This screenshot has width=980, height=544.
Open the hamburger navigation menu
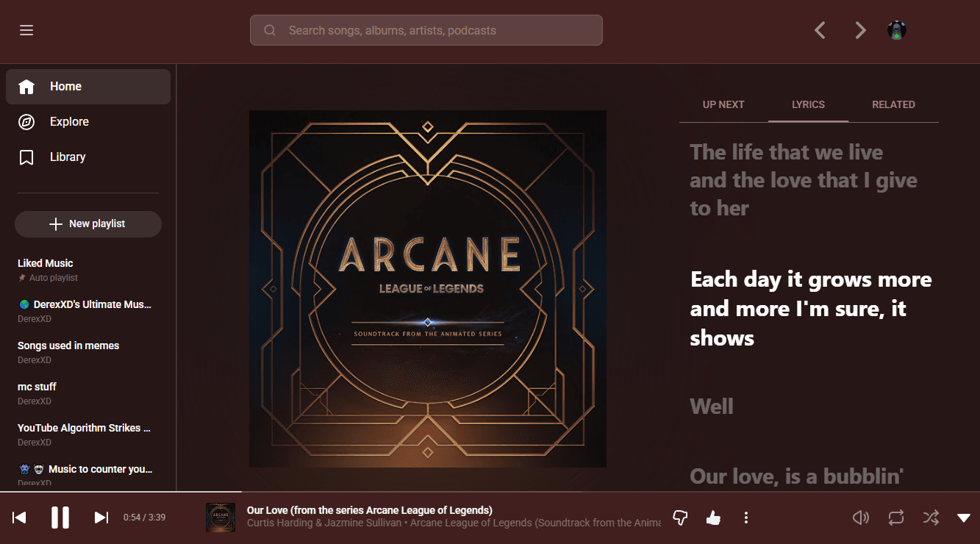(x=26, y=30)
